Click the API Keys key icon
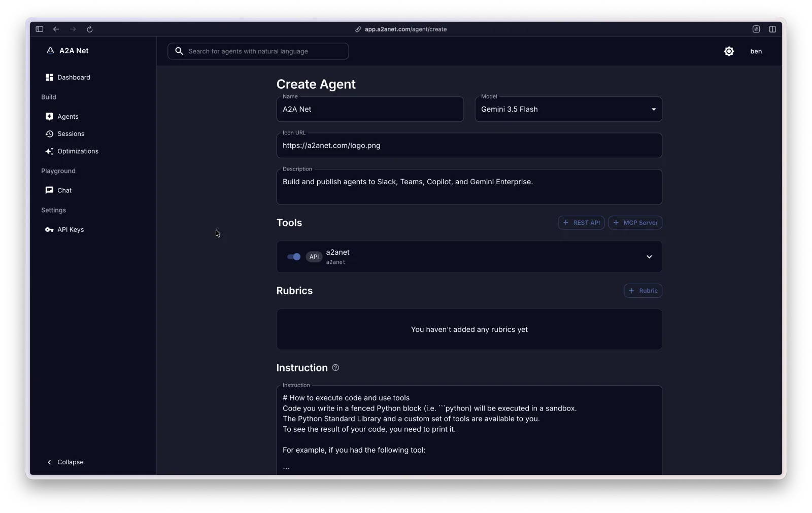This screenshot has width=812, height=513. point(49,230)
